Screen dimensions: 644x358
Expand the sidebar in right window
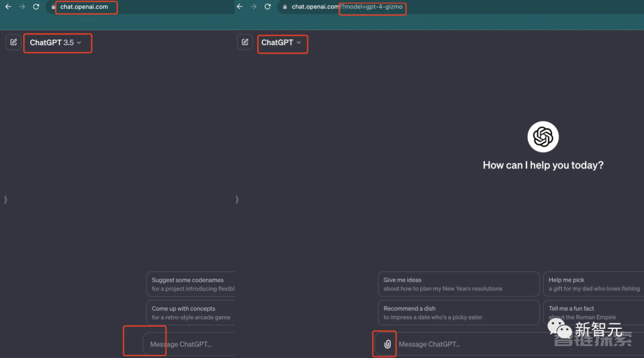(237, 200)
